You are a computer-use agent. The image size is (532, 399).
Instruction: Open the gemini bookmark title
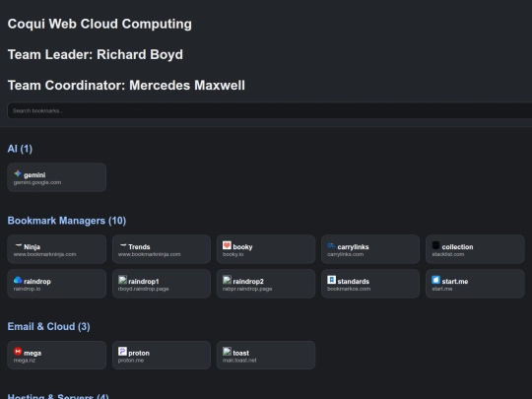[x=34, y=175]
